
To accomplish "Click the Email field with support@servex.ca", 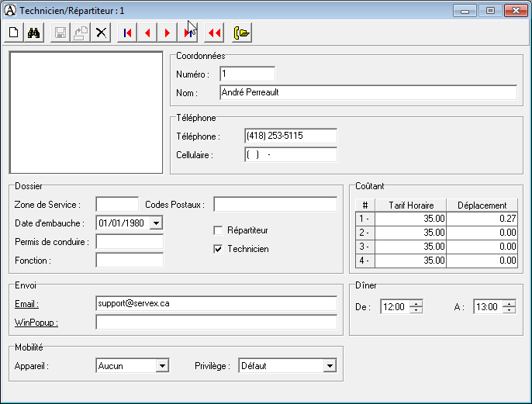I will [x=216, y=304].
